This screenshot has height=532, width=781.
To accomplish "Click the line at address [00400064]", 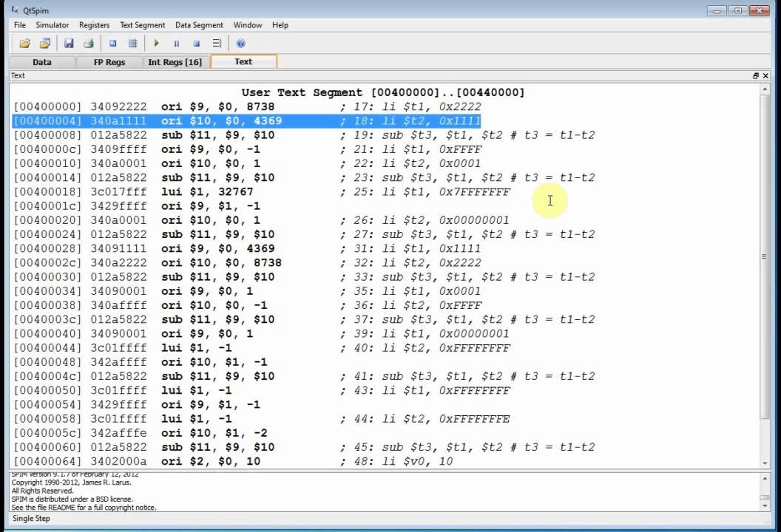I will click(233, 461).
